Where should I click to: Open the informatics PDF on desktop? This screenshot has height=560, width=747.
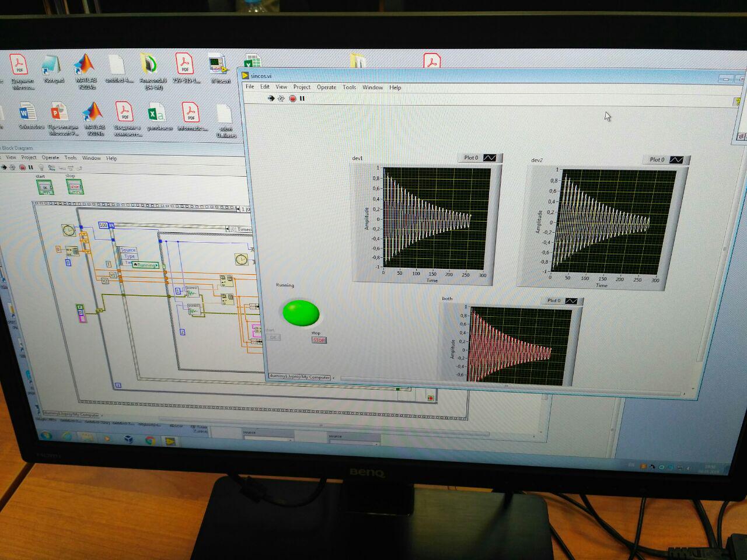point(191,116)
